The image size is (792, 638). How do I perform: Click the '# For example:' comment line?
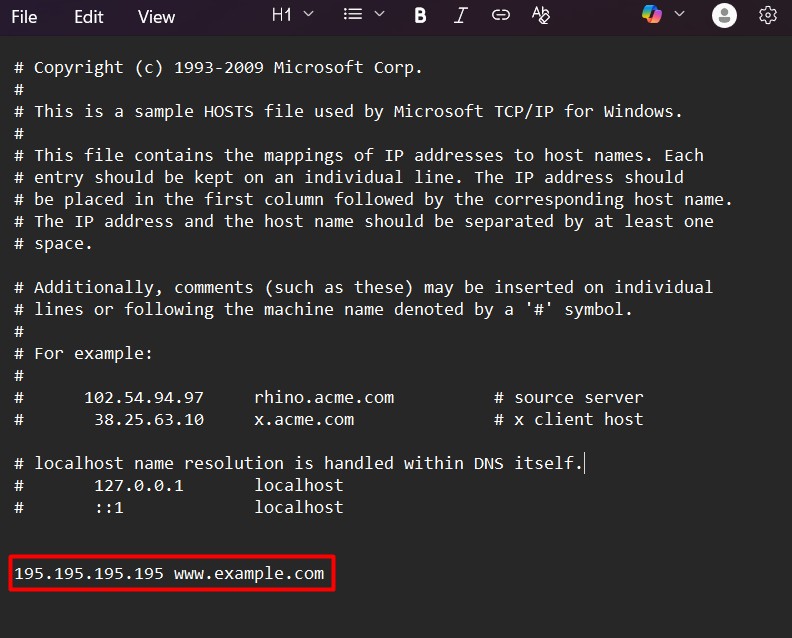tap(93, 354)
